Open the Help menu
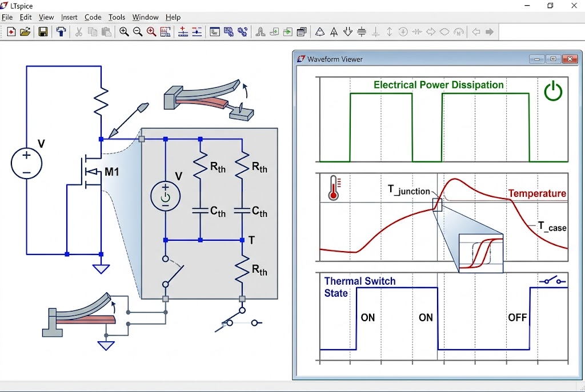This screenshot has width=585, height=392. (173, 17)
